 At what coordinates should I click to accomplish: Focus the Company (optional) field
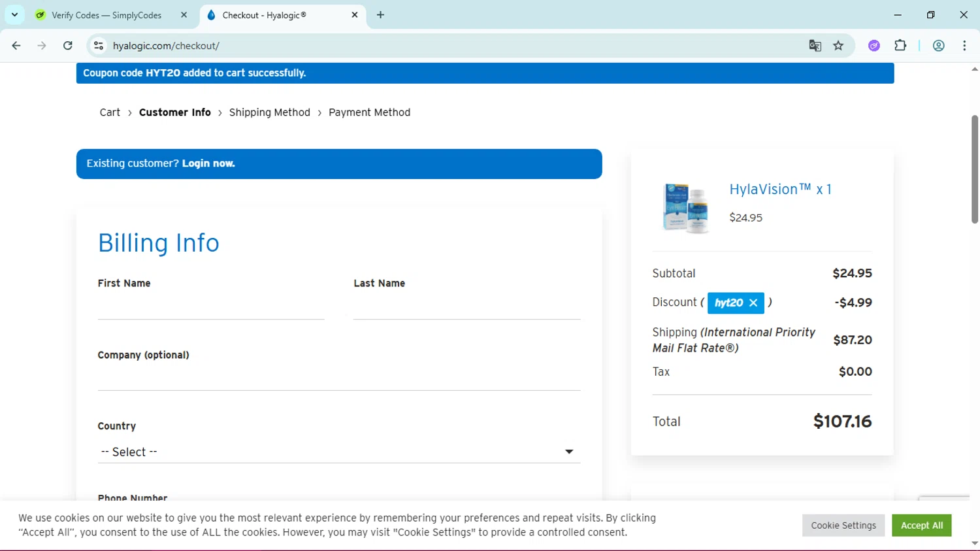tap(339, 378)
